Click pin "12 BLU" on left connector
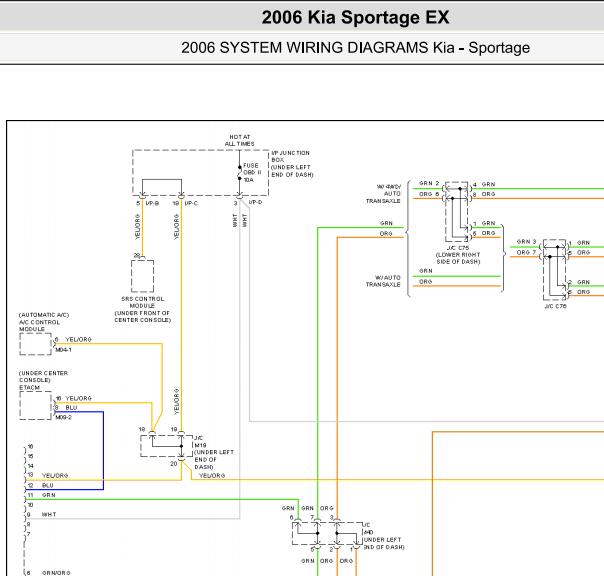 [40, 485]
